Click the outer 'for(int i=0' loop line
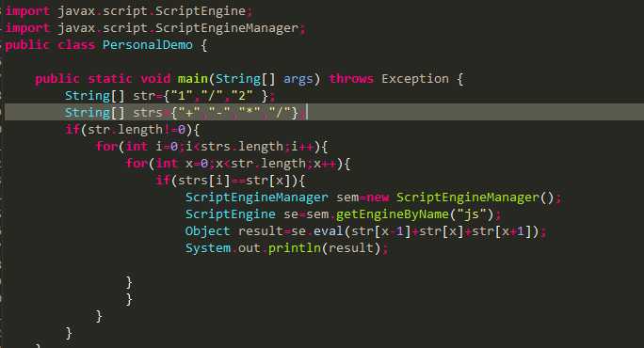 pyautogui.click(x=212, y=146)
